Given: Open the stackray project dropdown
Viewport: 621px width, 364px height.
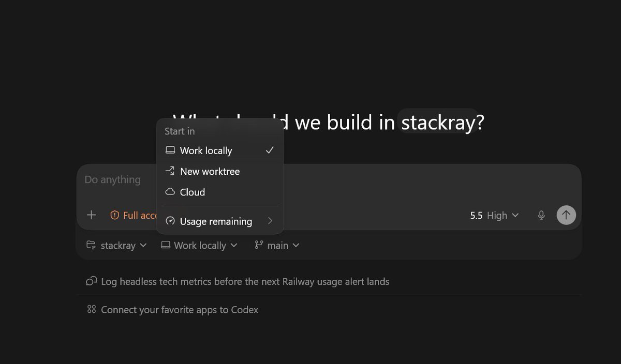Looking at the screenshot, I should 116,245.
